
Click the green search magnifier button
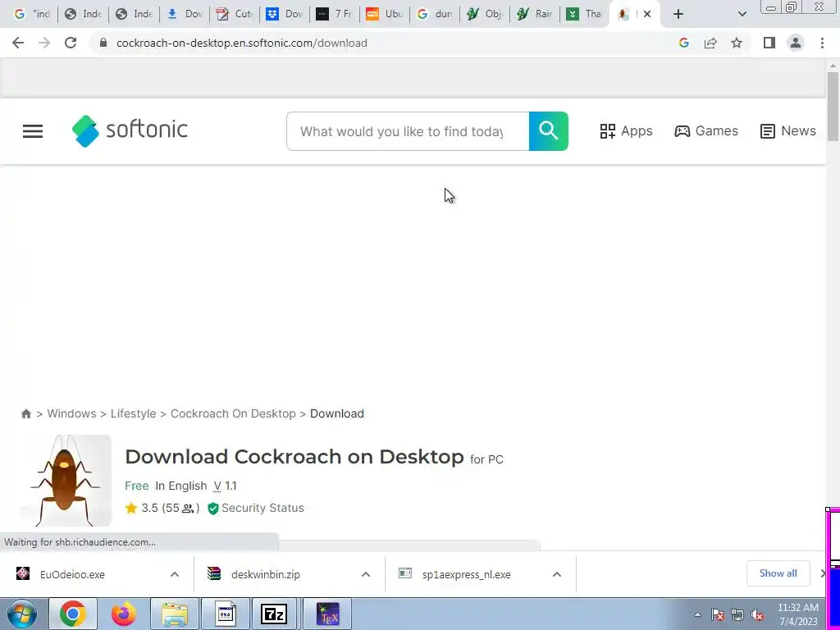[x=549, y=131]
